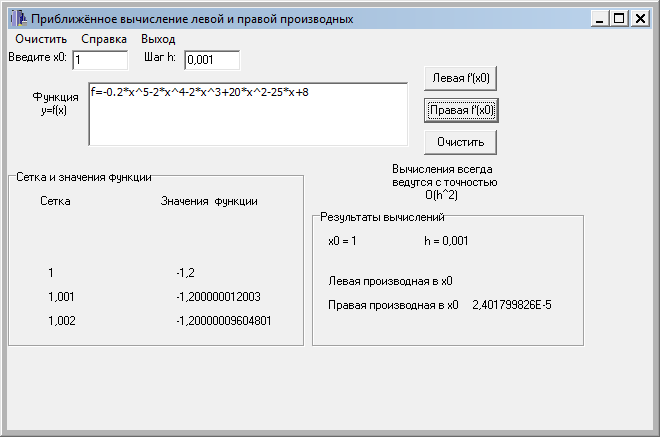The width and height of the screenshot is (660, 437).
Task: Maximize the window
Action: click(x=619, y=19)
